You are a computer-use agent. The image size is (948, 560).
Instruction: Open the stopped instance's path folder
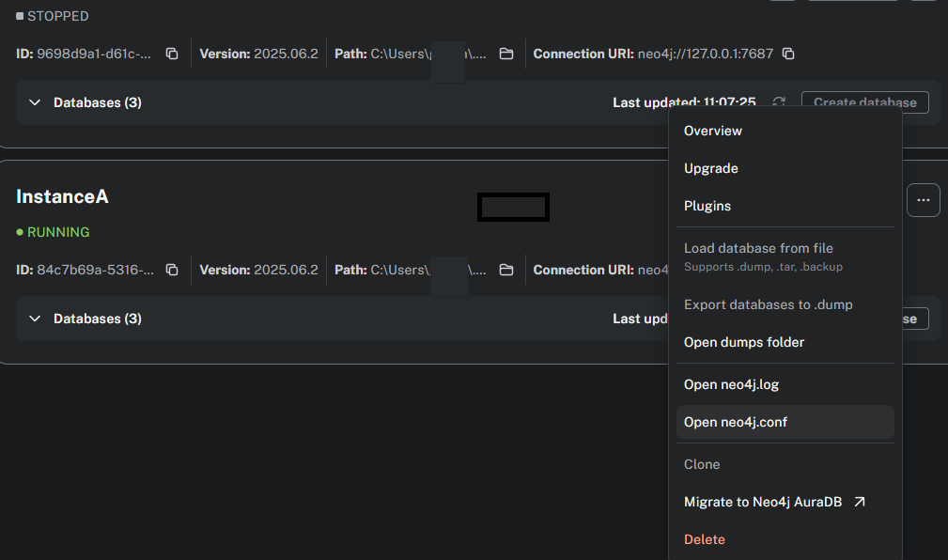click(x=506, y=54)
